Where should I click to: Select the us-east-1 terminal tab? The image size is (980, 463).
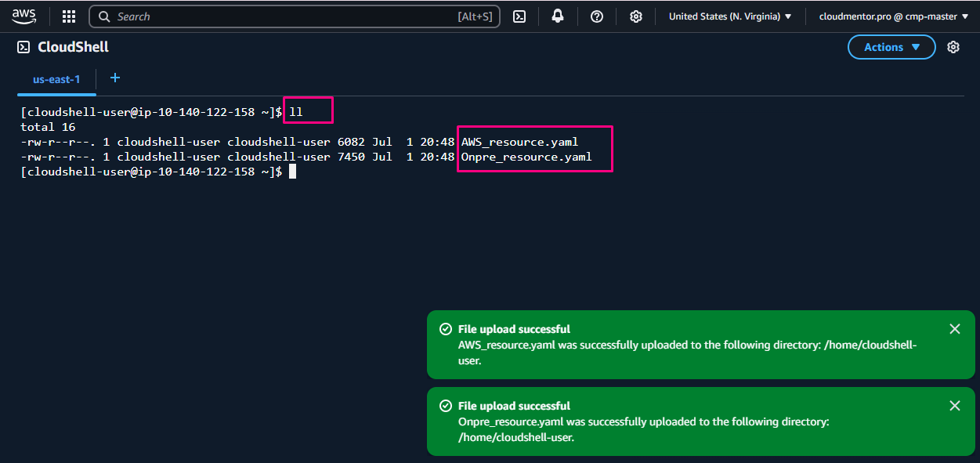point(56,79)
